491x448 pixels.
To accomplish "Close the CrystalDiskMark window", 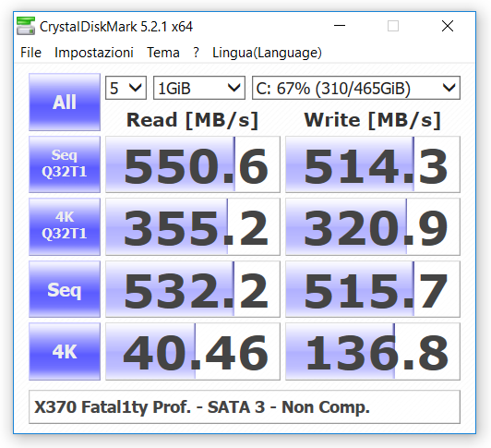I will click(448, 26).
